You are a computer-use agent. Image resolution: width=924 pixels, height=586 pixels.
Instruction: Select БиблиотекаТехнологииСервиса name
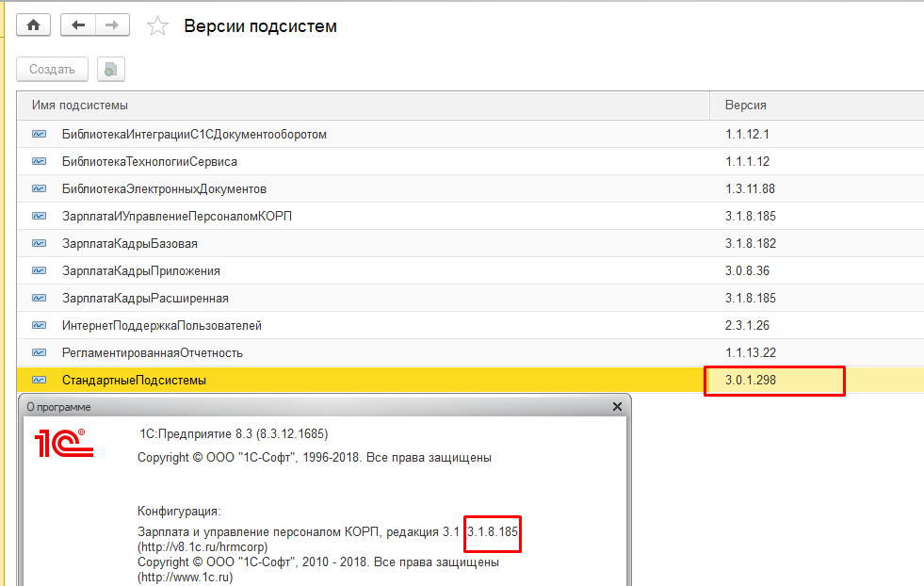tap(150, 161)
